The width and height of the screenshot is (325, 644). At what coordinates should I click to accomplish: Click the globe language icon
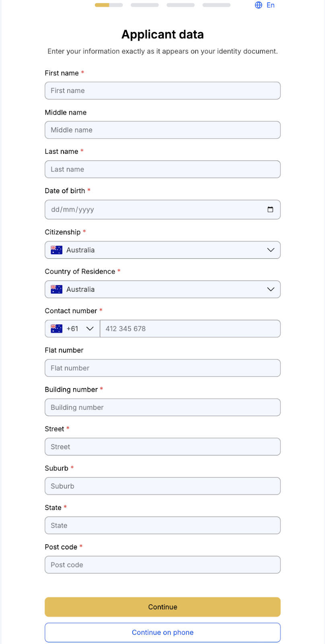click(259, 5)
